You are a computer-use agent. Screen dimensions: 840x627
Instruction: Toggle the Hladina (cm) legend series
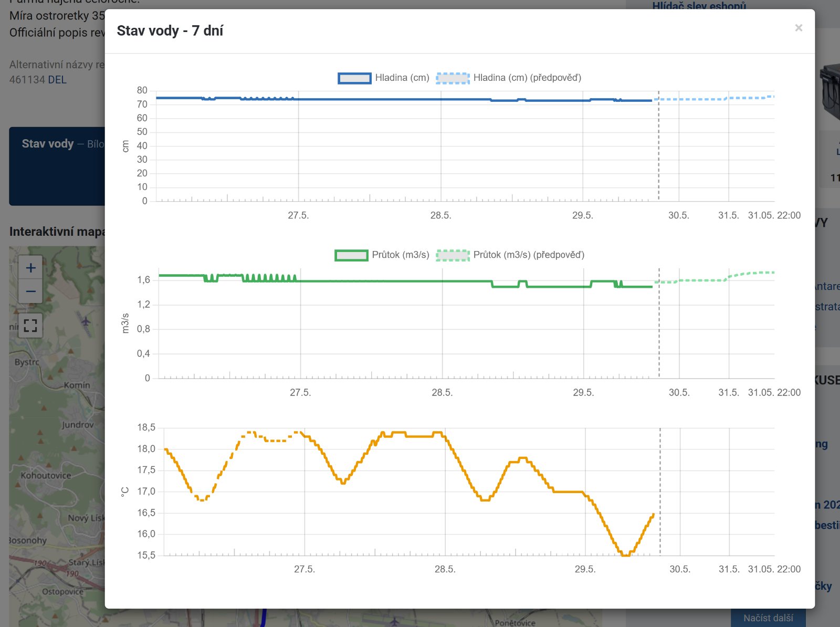(383, 78)
